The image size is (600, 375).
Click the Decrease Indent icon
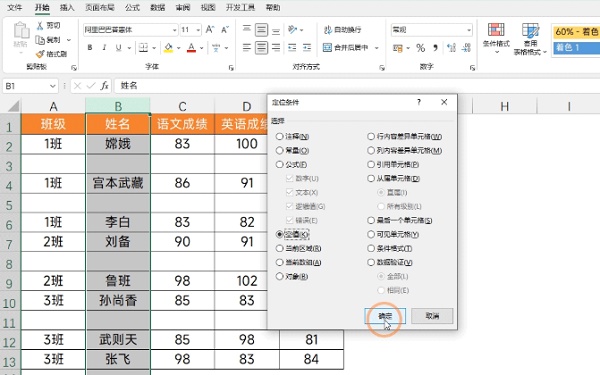tap(292, 47)
